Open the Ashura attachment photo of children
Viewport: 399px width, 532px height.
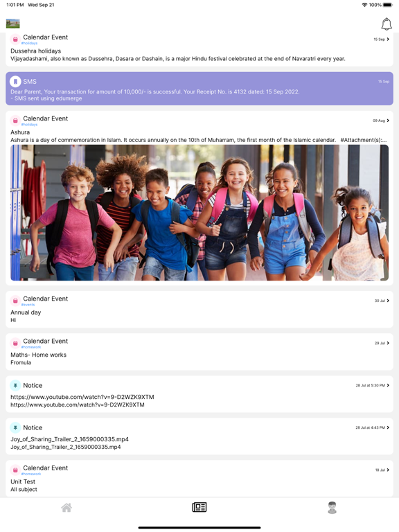point(199,213)
